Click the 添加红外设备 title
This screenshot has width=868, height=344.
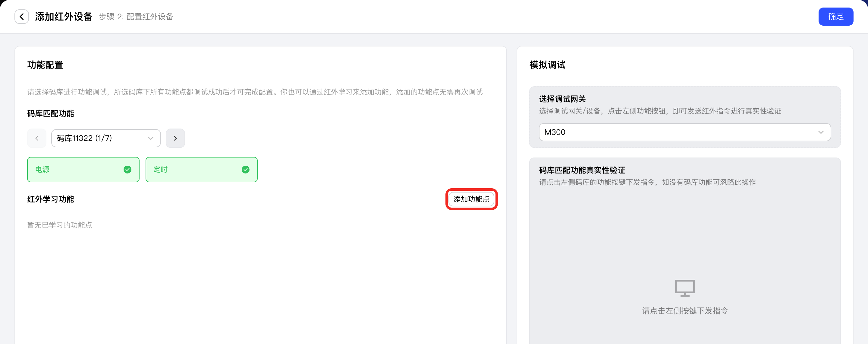click(x=64, y=17)
